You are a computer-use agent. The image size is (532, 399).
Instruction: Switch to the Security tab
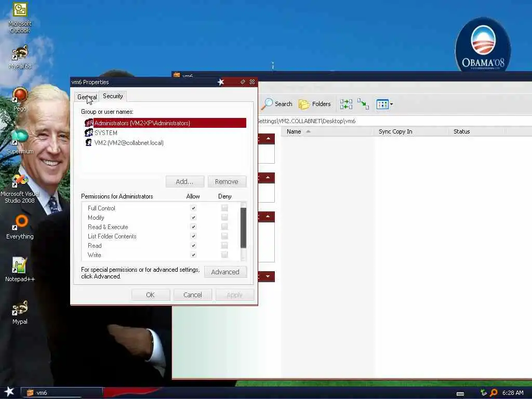click(x=113, y=96)
